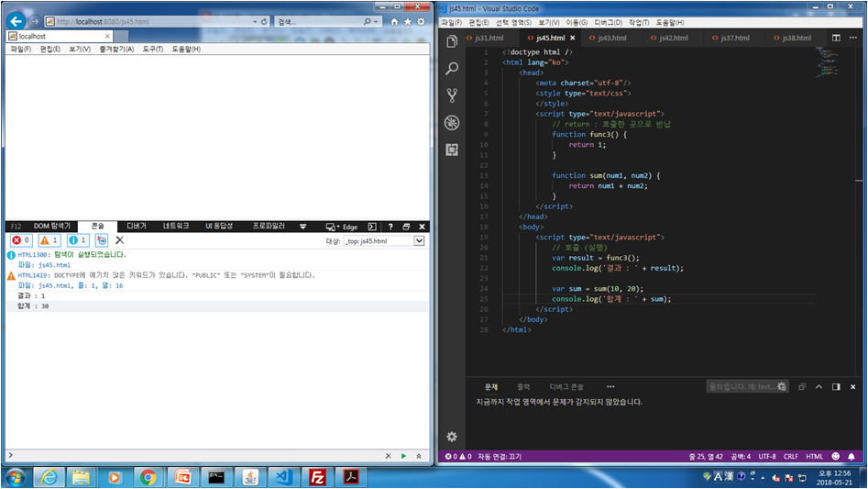
Task: Click the smiley feedback icon in status bar
Action: (835, 456)
